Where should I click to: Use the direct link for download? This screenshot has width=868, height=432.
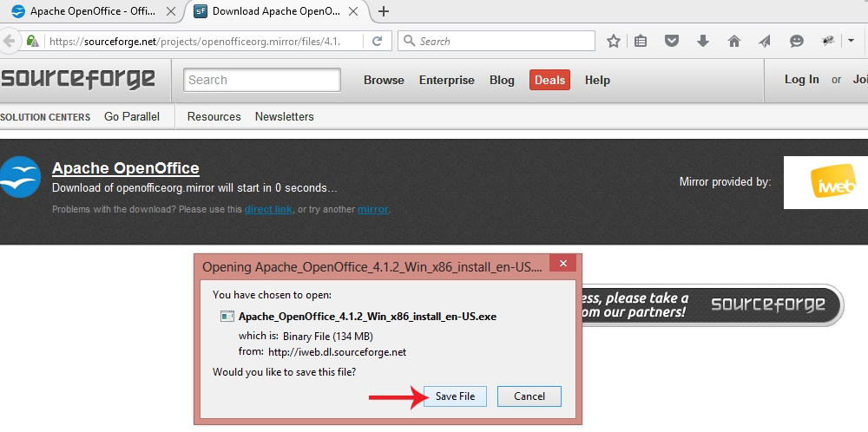268,210
